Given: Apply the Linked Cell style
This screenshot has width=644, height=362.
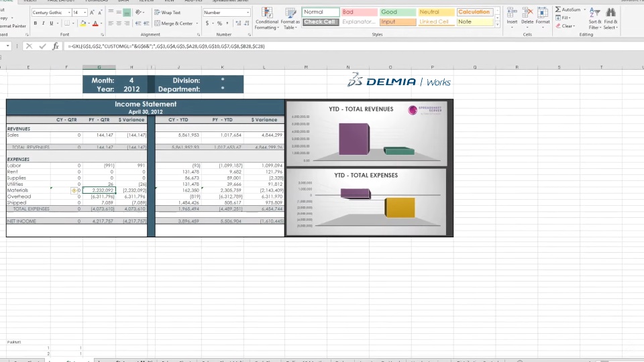Looking at the screenshot, I should pos(436,21).
